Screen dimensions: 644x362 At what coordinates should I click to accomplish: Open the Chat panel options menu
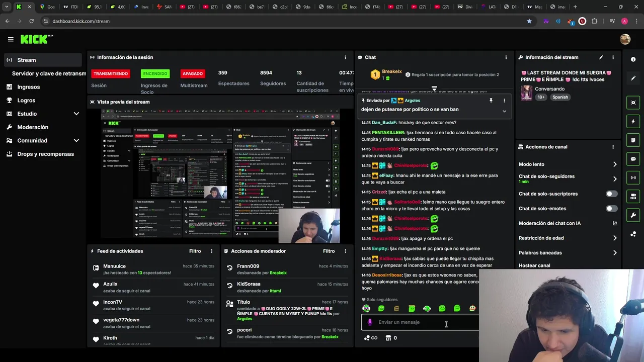[x=506, y=57]
